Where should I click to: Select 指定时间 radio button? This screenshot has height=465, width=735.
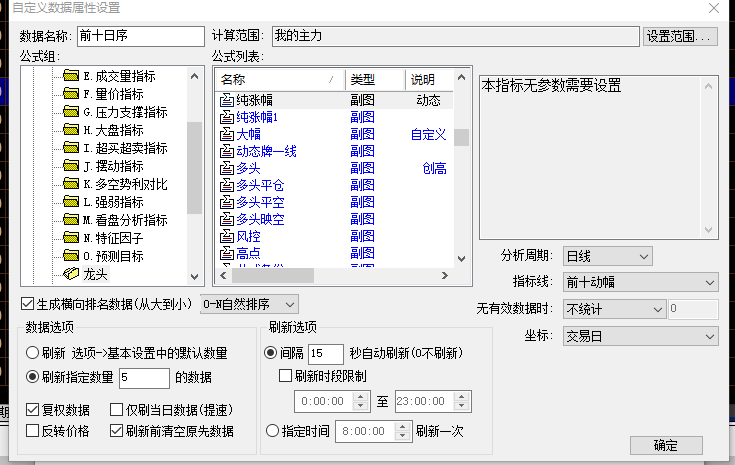click(x=272, y=430)
